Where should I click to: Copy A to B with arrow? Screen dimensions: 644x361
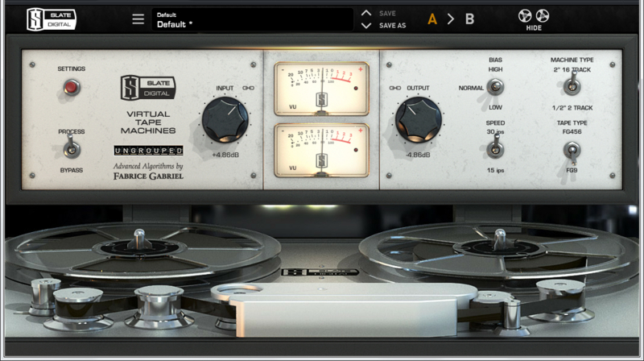pyautogui.click(x=451, y=19)
